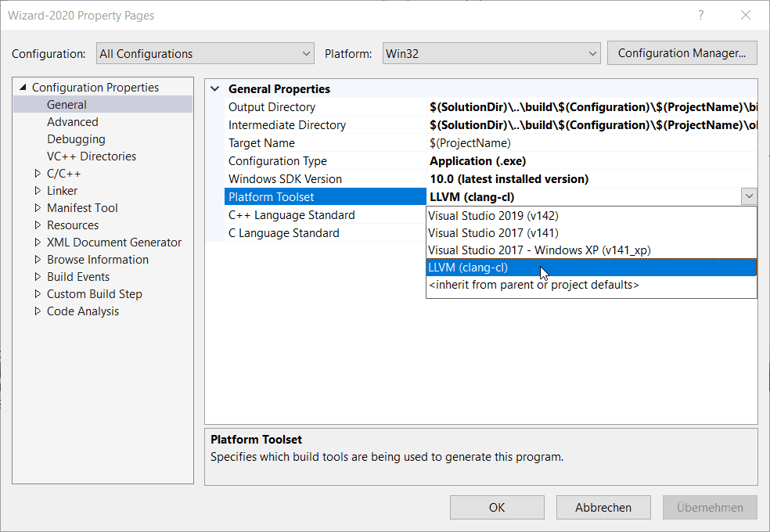Click the Application (.exe) value

478,161
